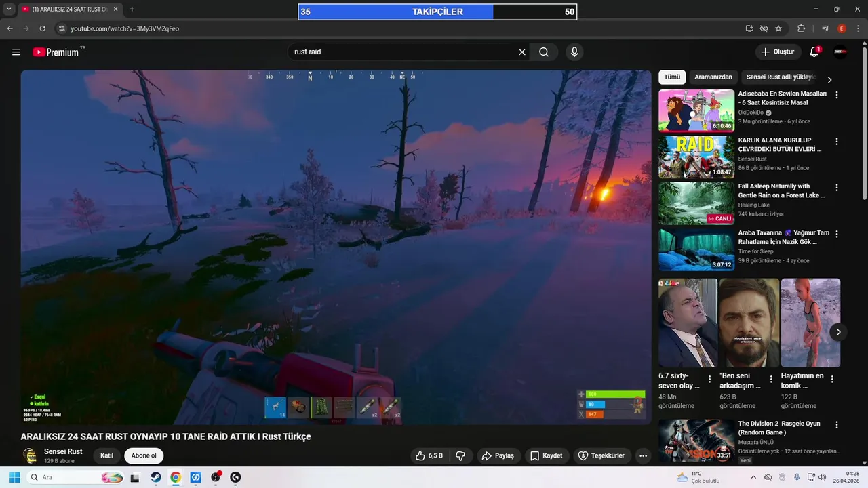Image resolution: width=868 pixels, height=488 pixels.
Task: Open options for Adisebaba masallar video
Action: coord(837,95)
